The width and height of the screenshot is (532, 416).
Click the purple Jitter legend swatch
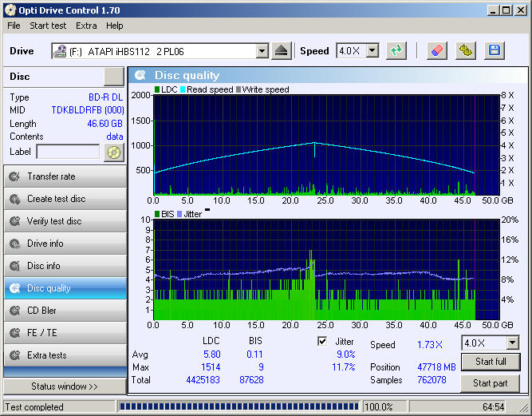pos(179,214)
